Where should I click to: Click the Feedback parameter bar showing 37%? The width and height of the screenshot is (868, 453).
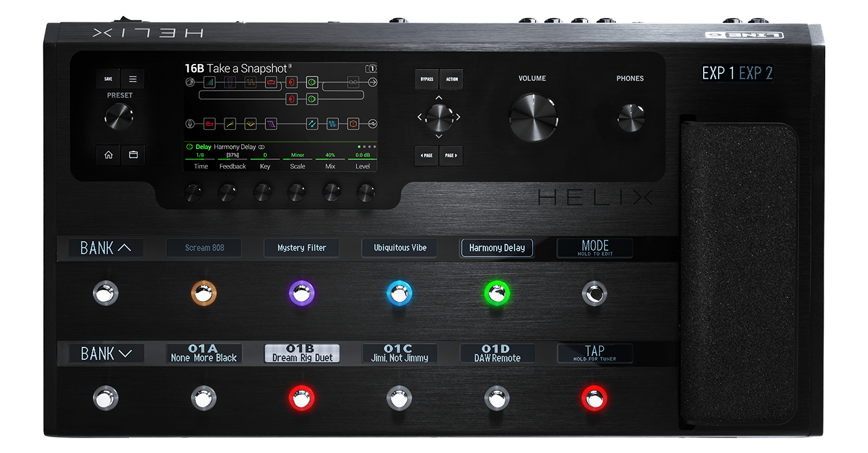232,159
